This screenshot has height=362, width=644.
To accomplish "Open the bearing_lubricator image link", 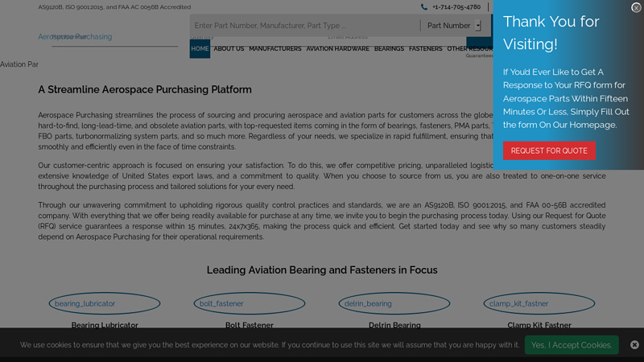I will pyautogui.click(x=105, y=304).
